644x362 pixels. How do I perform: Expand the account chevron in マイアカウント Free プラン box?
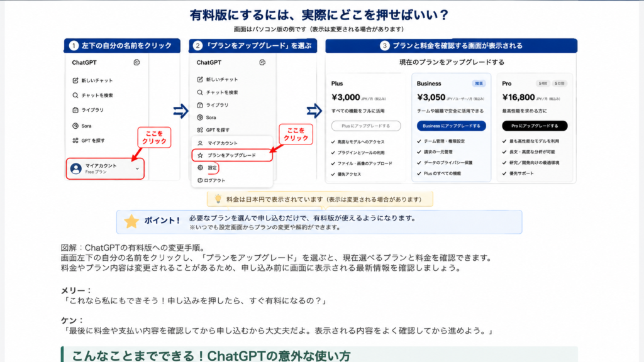click(x=137, y=168)
